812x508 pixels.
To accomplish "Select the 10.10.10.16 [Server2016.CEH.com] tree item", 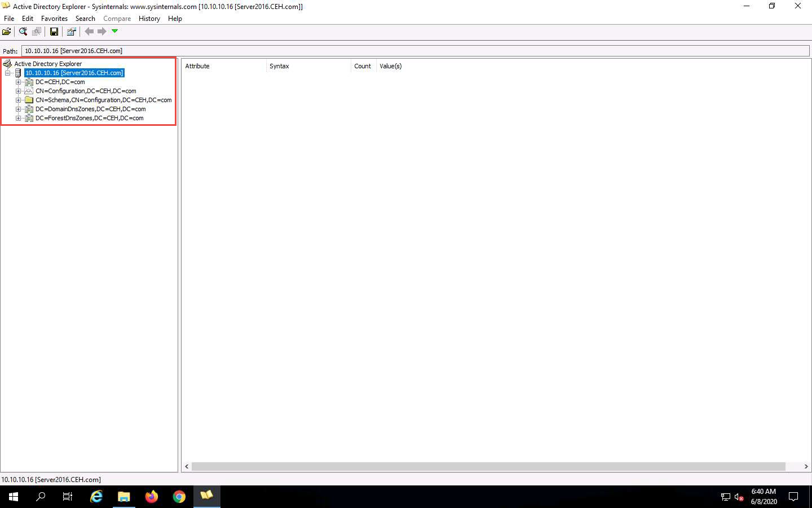I will [74, 73].
